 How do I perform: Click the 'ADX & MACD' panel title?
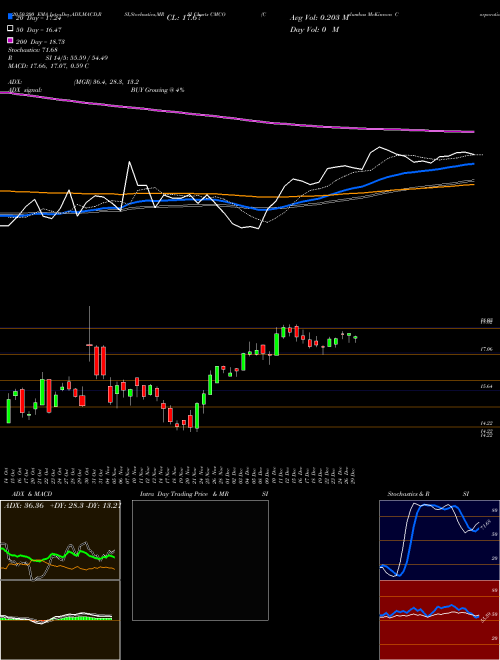click(32, 494)
